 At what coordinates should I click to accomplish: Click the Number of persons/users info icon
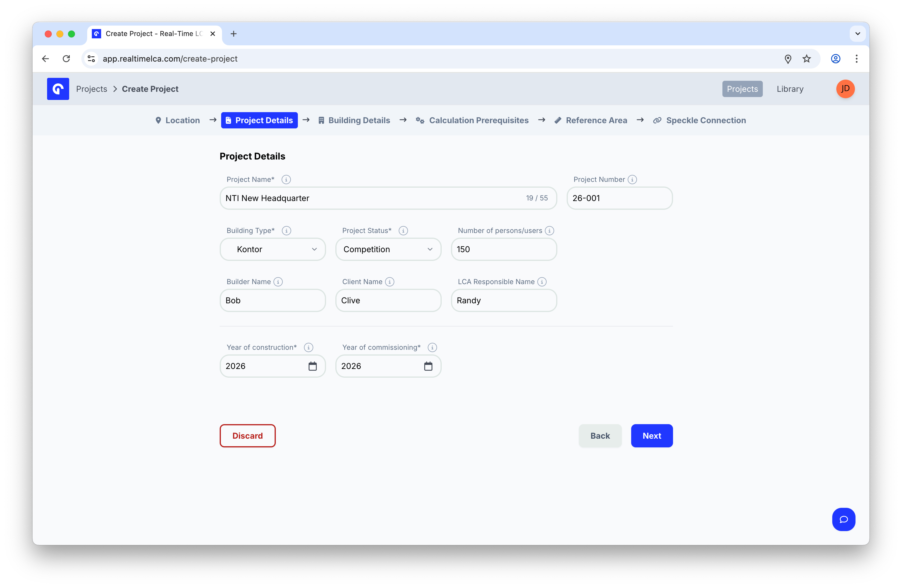pos(550,231)
